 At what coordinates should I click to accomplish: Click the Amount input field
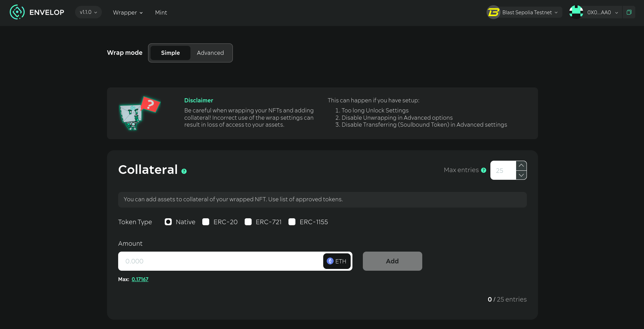(220, 261)
